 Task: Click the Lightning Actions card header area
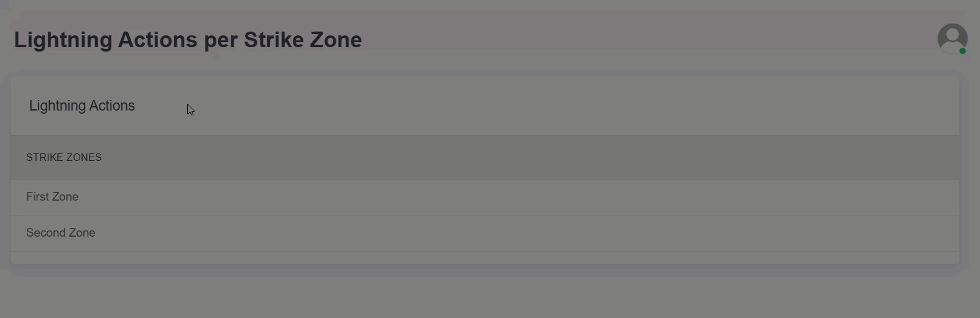pos(484,106)
